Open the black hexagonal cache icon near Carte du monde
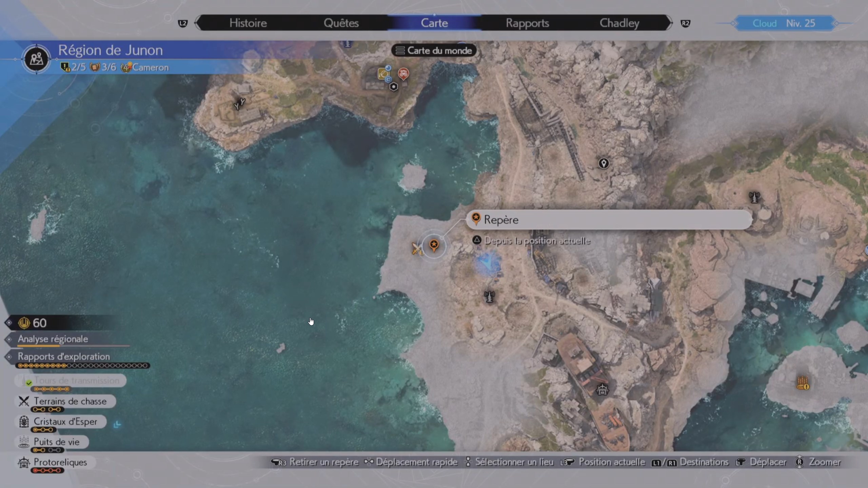This screenshot has width=868, height=488. click(x=394, y=87)
